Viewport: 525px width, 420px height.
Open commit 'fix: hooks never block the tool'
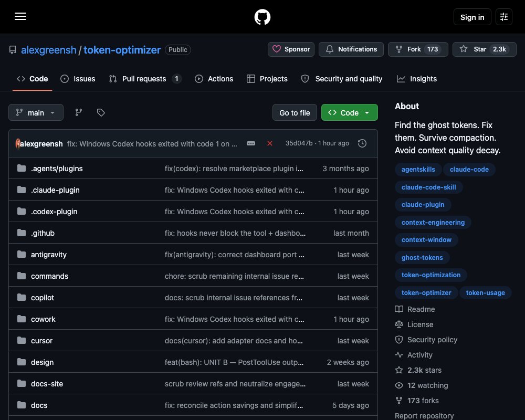point(235,233)
